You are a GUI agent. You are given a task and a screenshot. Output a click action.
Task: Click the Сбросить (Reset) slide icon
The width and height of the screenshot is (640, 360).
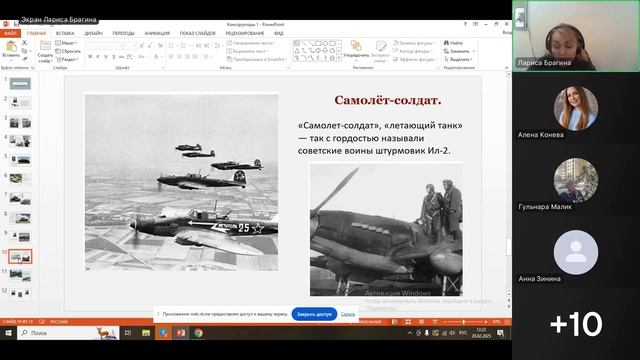[x=58, y=51]
